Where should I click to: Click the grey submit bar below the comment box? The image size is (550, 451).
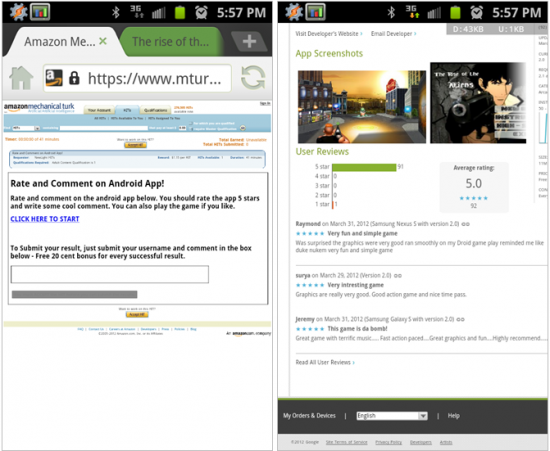74,295
